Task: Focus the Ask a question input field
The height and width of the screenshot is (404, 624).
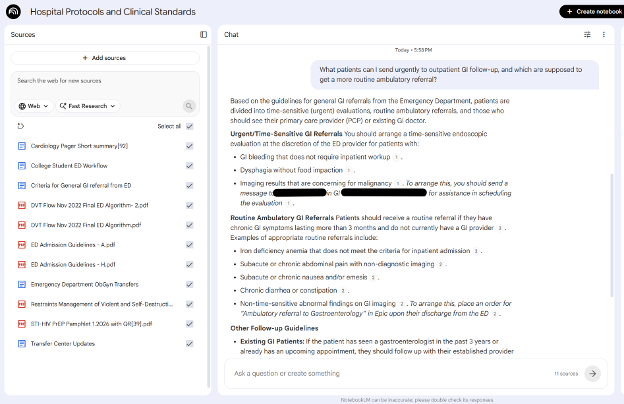Action: pos(390,373)
